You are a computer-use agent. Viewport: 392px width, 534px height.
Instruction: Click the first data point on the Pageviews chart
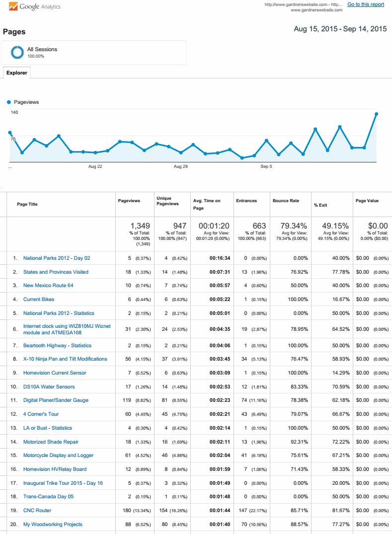[x=10, y=133]
